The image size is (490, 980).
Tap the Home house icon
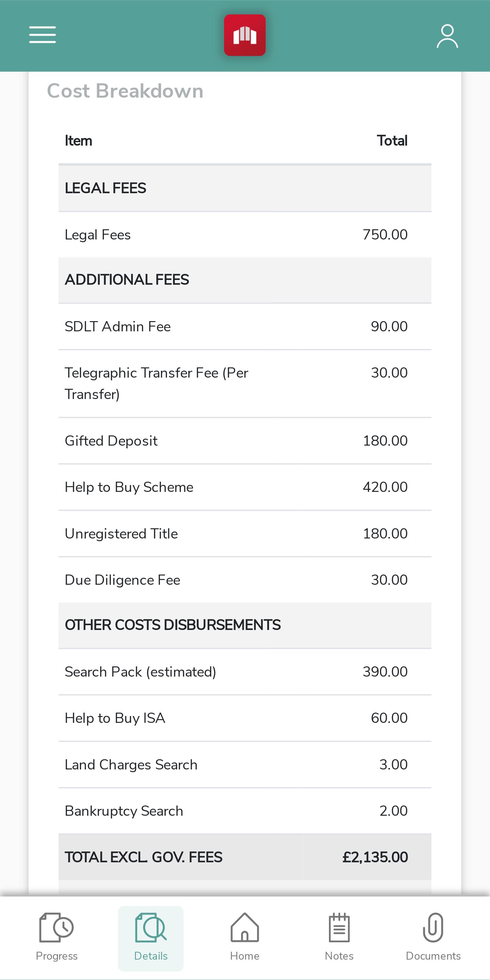[245, 928]
